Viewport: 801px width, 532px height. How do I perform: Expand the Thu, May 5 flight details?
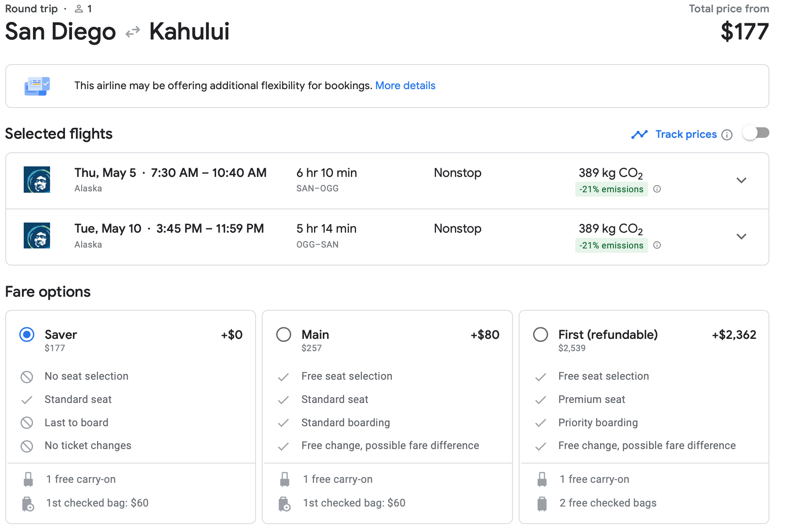[x=741, y=180]
